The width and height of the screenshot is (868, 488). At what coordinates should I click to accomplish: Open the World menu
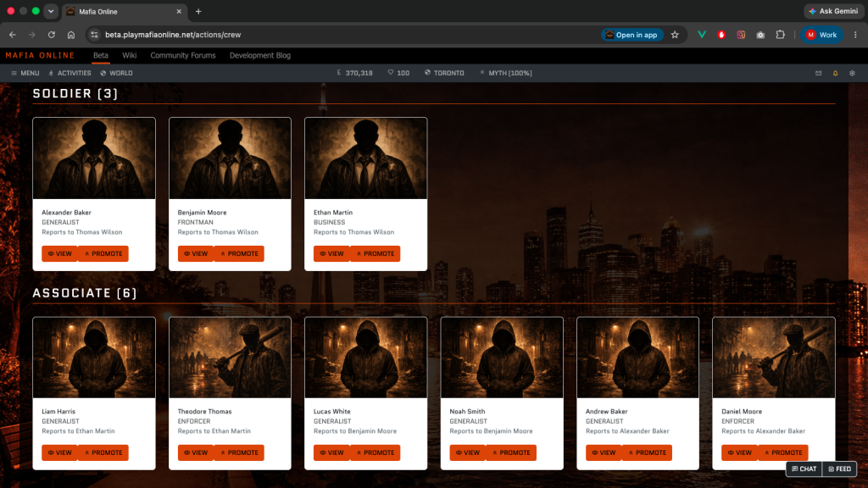pyautogui.click(x=116, y=73)
